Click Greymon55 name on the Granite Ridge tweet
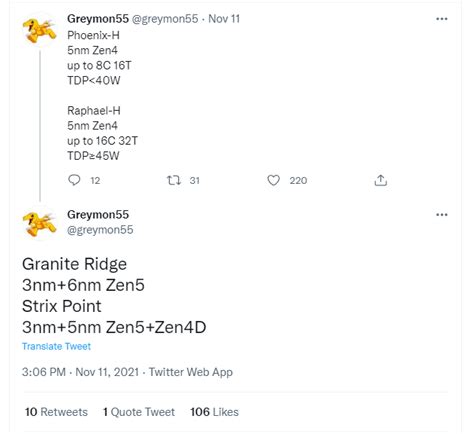This screenshot has width=474, height=434. tap(98, 214)
